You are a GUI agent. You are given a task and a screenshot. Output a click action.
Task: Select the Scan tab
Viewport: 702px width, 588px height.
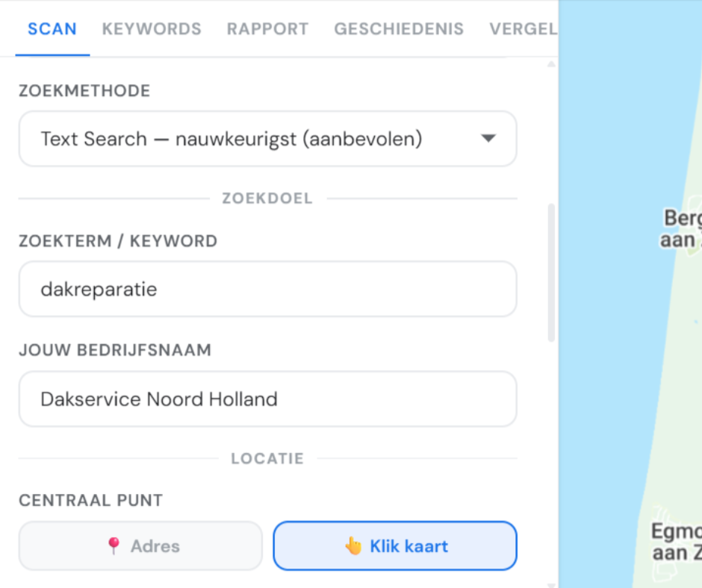pyautogui.click(x=52, y=29)
